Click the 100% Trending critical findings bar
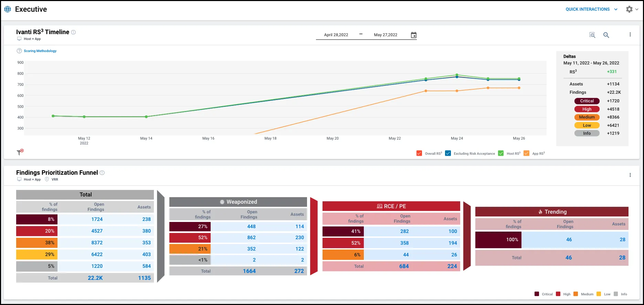 click(498, 240)
